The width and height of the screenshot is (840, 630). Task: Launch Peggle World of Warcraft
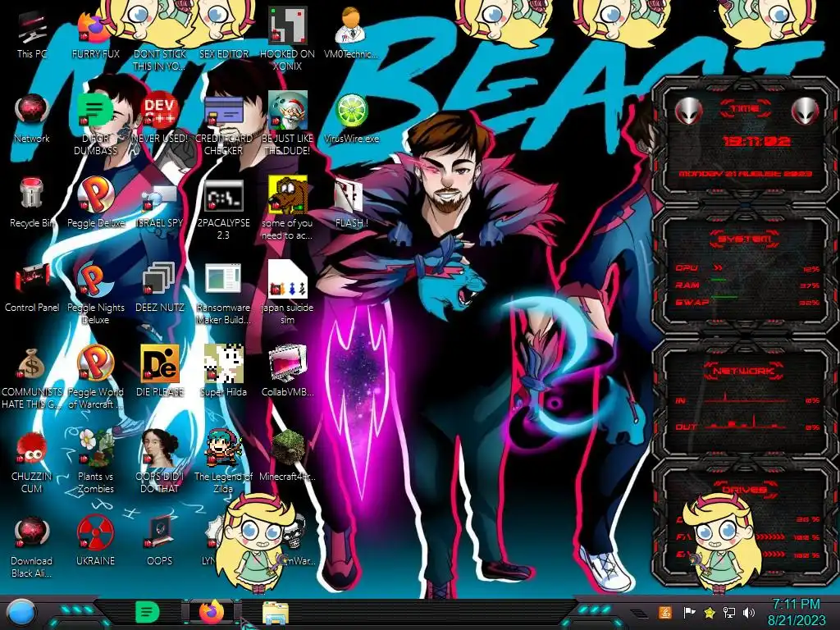click(95, 377)
